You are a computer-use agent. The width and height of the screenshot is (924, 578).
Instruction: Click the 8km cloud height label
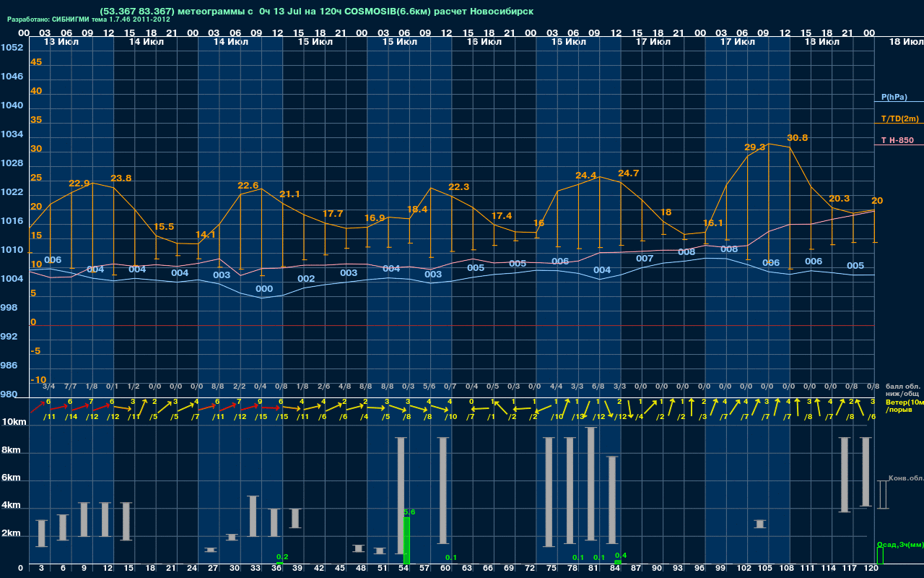click(10, 450)
